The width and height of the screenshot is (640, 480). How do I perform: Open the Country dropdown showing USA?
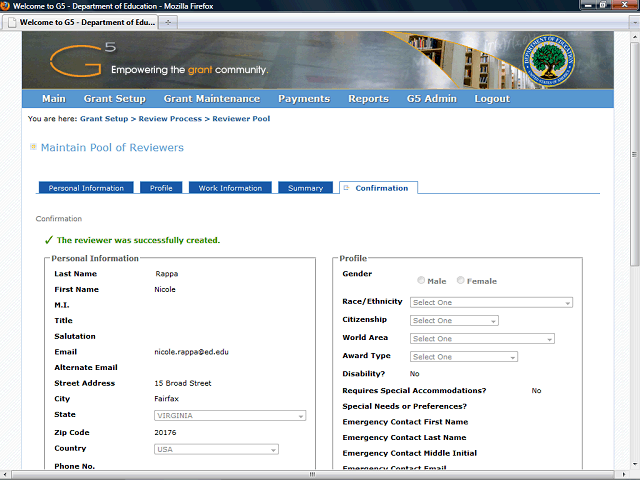click(x=216, y=450)
